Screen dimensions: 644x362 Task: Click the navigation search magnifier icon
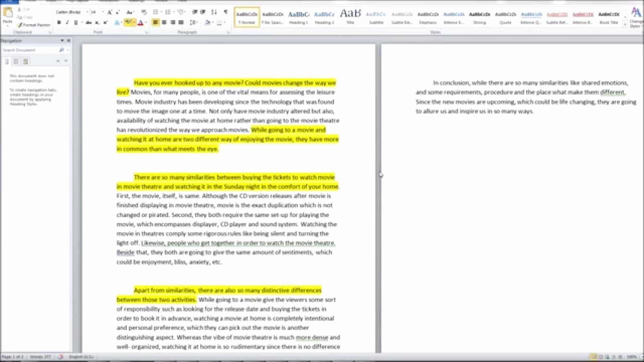pos(61,50)
